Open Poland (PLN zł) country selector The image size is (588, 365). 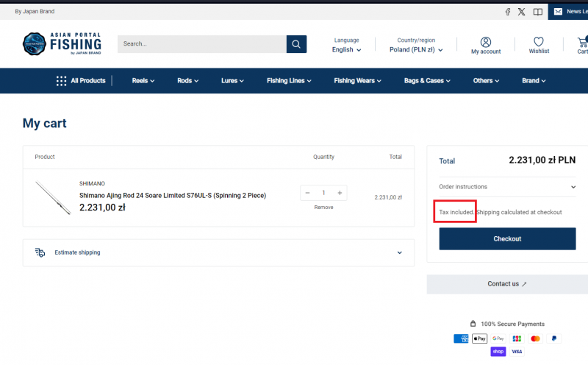coord(415,50)
